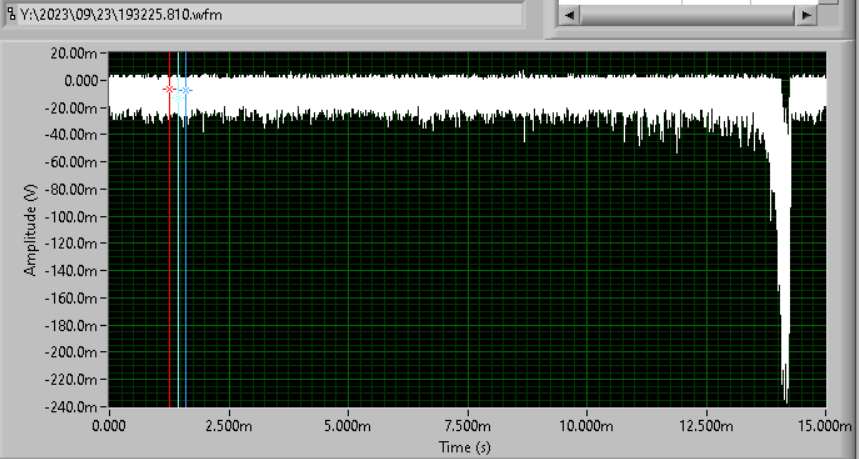Click the -240.0m Y-axis bottom label
Viewport: 859px width, 459px height.
tap(71, 407)
